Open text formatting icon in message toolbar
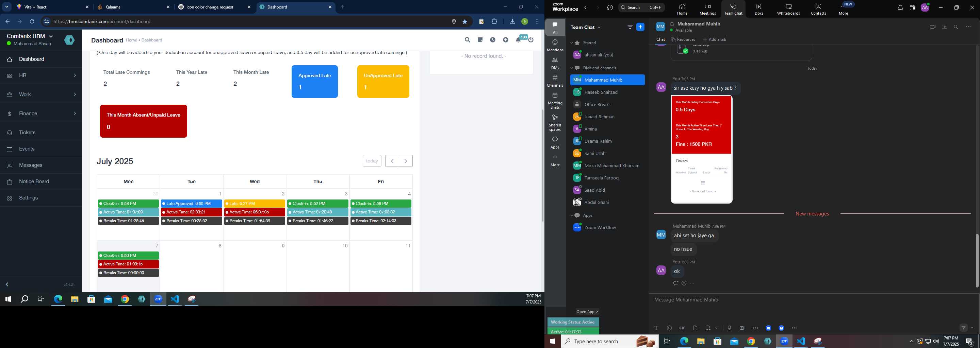This screenshot has width=980, height=348. 656,328
